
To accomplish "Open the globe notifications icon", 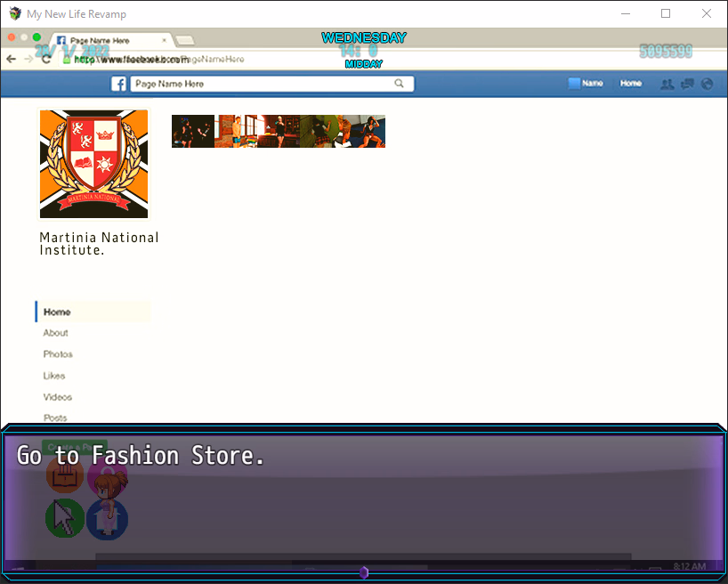I will pos(708,84).
